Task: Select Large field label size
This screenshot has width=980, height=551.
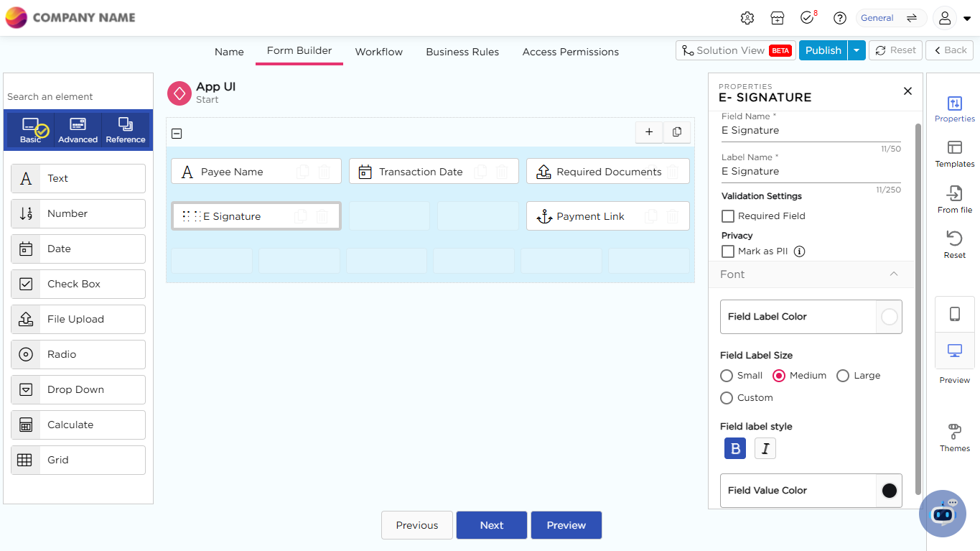Action: click(x=843, y=376)
